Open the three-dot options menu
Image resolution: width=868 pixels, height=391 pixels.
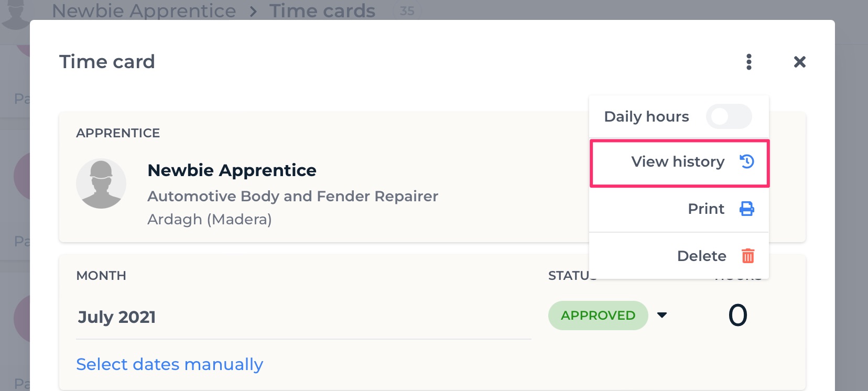click(748, 62)
